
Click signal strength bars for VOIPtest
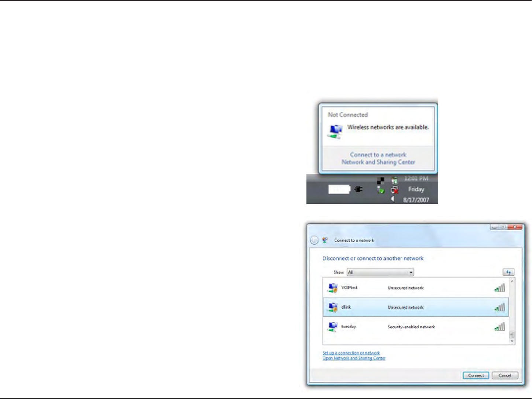pyautogui.click(x=500, y=288)
